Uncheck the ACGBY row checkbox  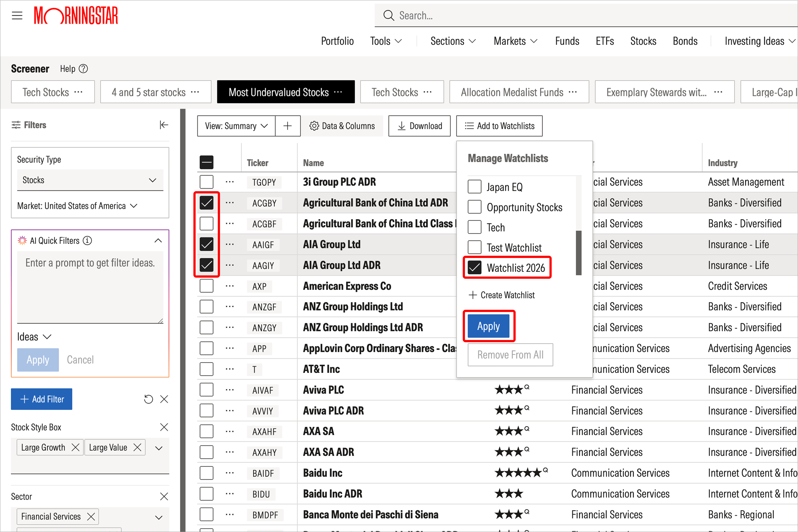(207, 203)
